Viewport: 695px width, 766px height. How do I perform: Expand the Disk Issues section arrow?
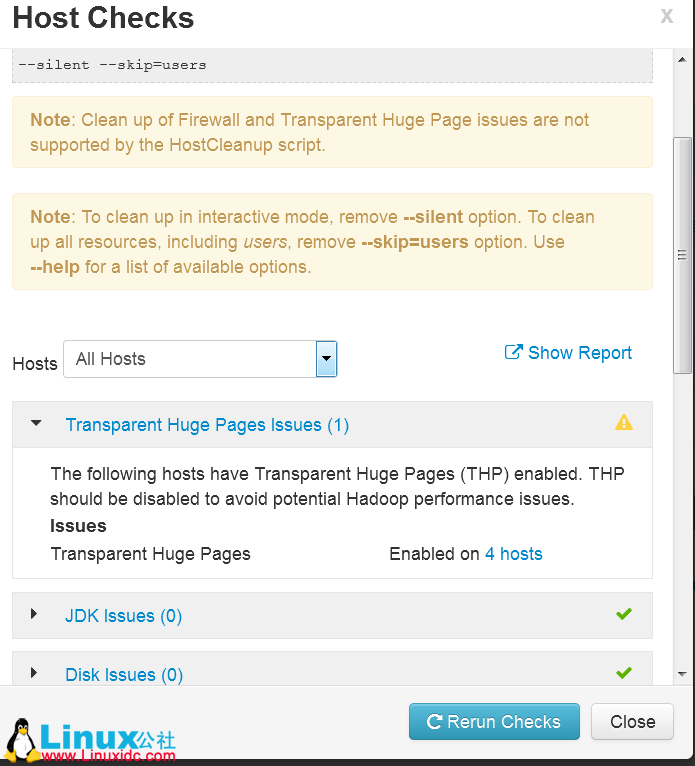click(34, 673)
